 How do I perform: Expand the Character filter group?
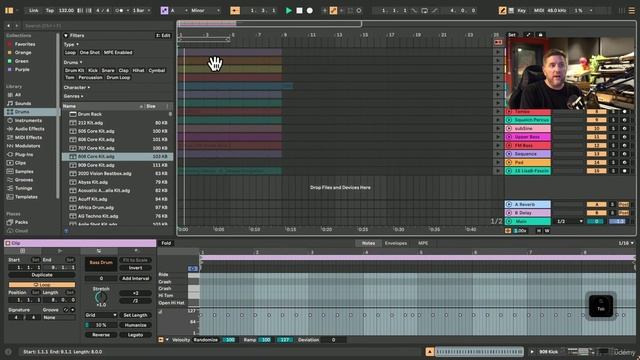tap(77, 87)
